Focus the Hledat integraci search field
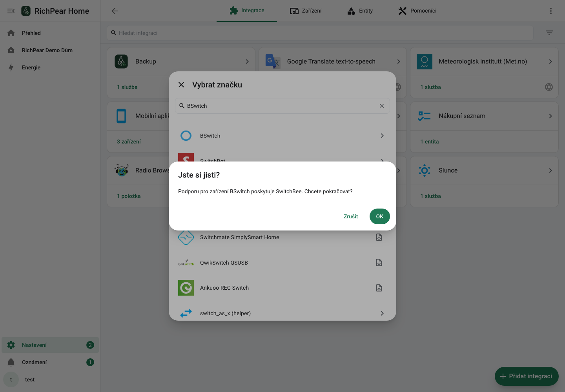The width and height of the screenshot is (565, 392). coord(320,33)
